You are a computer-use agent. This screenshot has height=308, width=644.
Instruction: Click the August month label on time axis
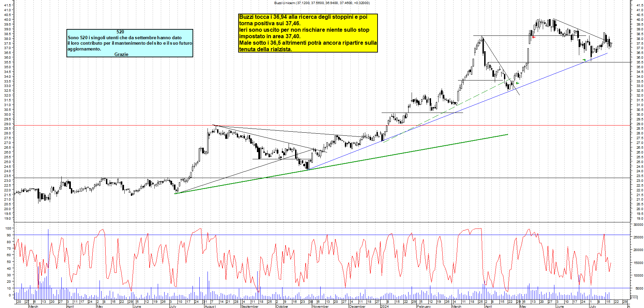point(210,306)
